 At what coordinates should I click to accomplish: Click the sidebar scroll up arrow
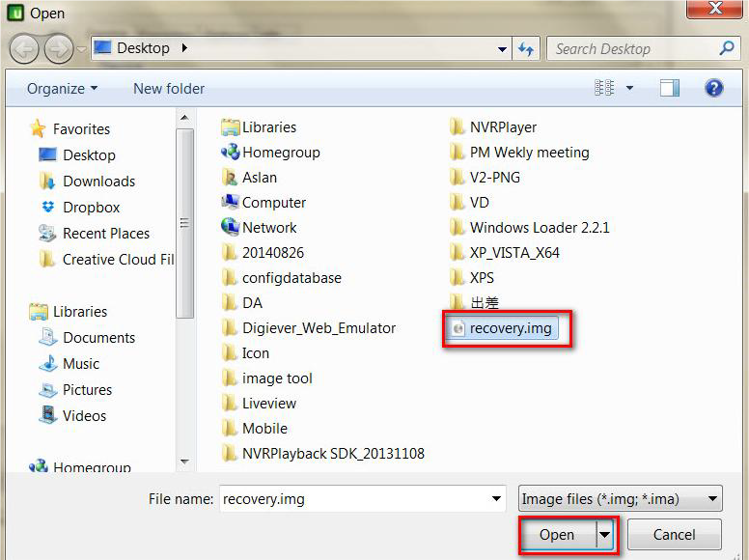pyautogui.click(x=185, y=118)
